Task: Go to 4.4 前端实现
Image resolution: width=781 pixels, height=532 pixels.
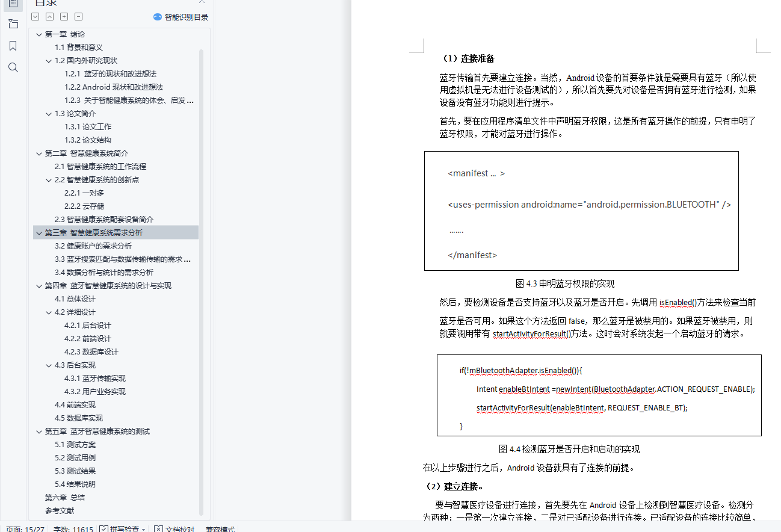Action: (x=75, y=405)
